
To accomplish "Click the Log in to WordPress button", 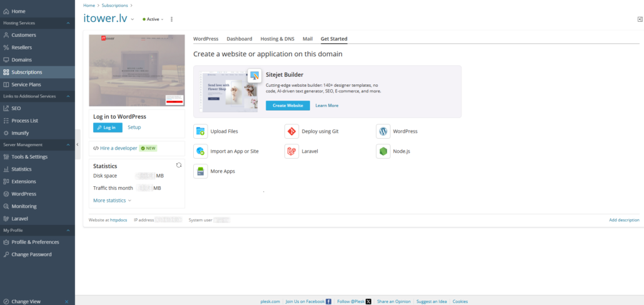I will pos(108,127).
